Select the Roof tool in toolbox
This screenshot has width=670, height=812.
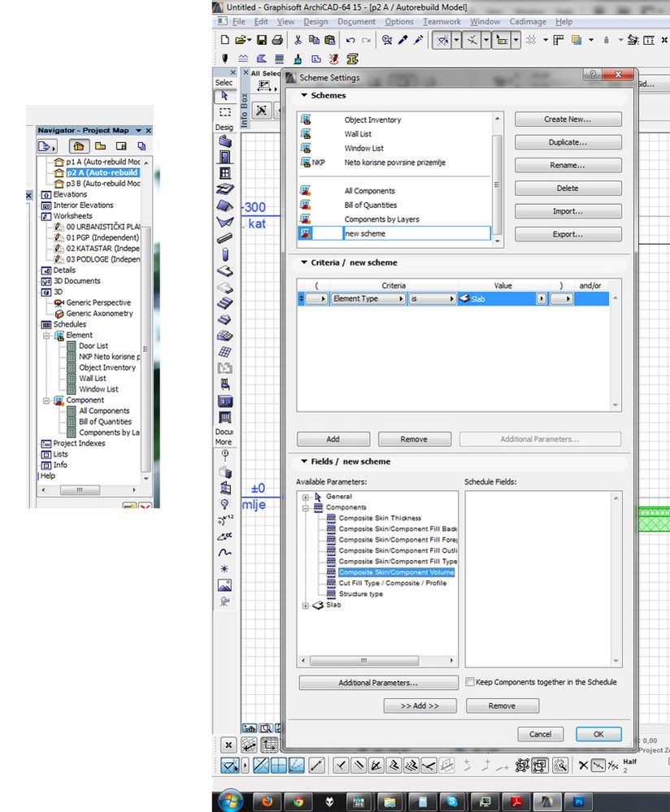pos(225,206)
